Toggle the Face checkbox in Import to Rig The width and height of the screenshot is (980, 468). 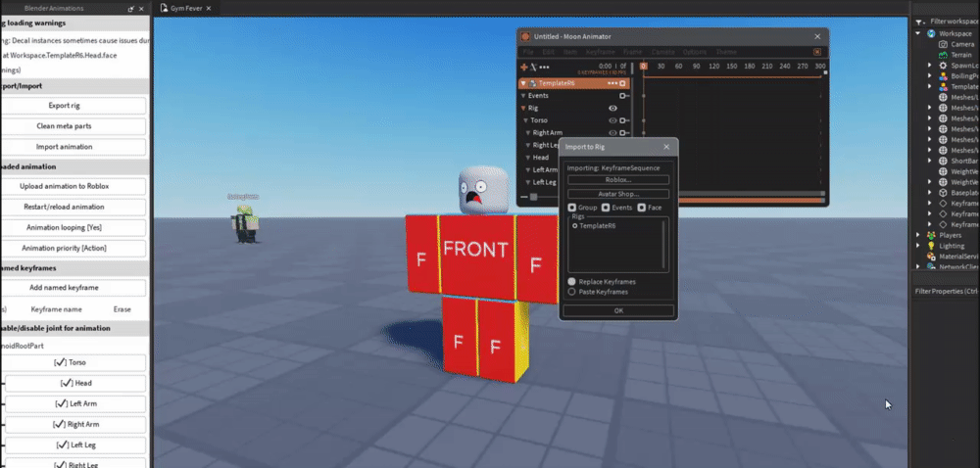641,208
